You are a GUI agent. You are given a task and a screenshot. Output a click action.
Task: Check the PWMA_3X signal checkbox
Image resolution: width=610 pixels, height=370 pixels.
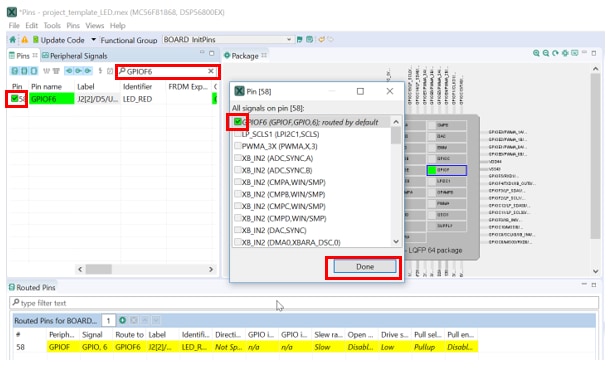point(238,146)
